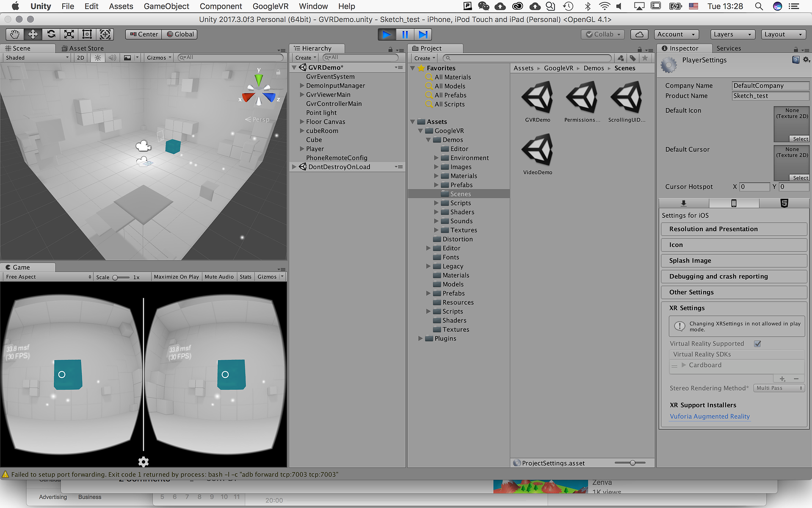Viewport: 812px width, 508px height.
Task: Select the ScrollingUID scene asset
Action: pos(627,102)
